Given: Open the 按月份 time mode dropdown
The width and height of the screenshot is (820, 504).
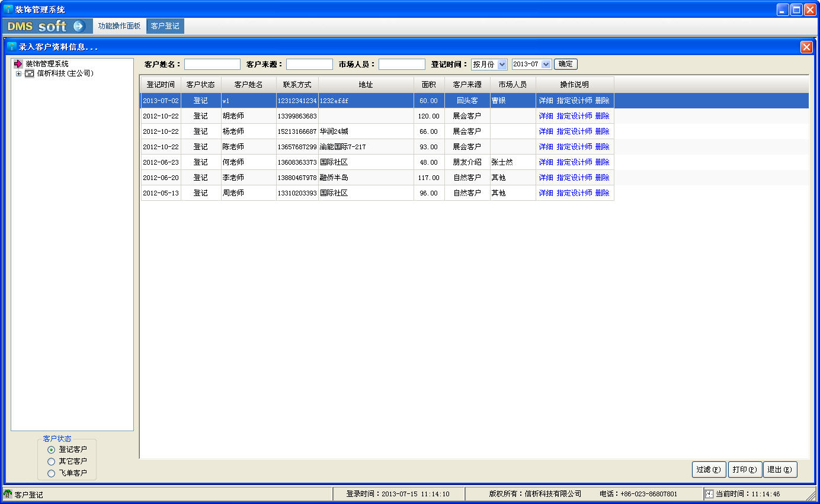Looking at the screenshot, I should (502, 64).
